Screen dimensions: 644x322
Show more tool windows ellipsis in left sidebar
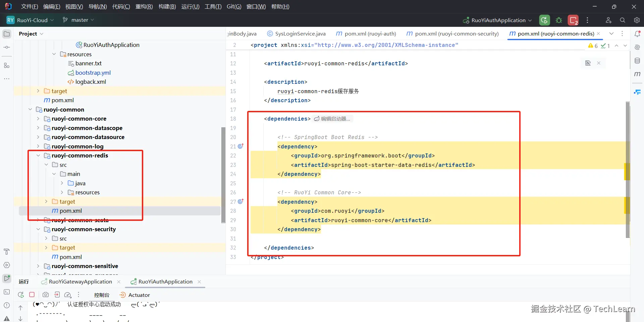pyautogui.click(x=7, y=79)
